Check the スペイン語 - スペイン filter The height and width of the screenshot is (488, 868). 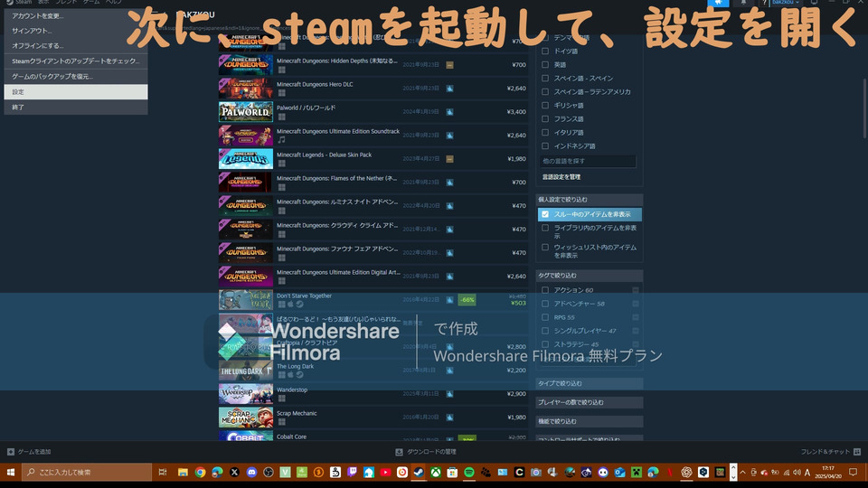[x=545, y=78]
